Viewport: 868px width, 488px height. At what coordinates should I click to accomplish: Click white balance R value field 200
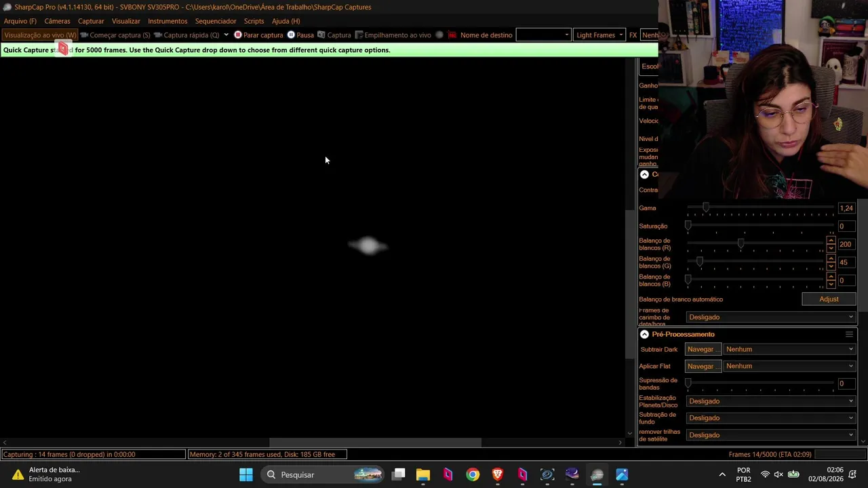846,244
